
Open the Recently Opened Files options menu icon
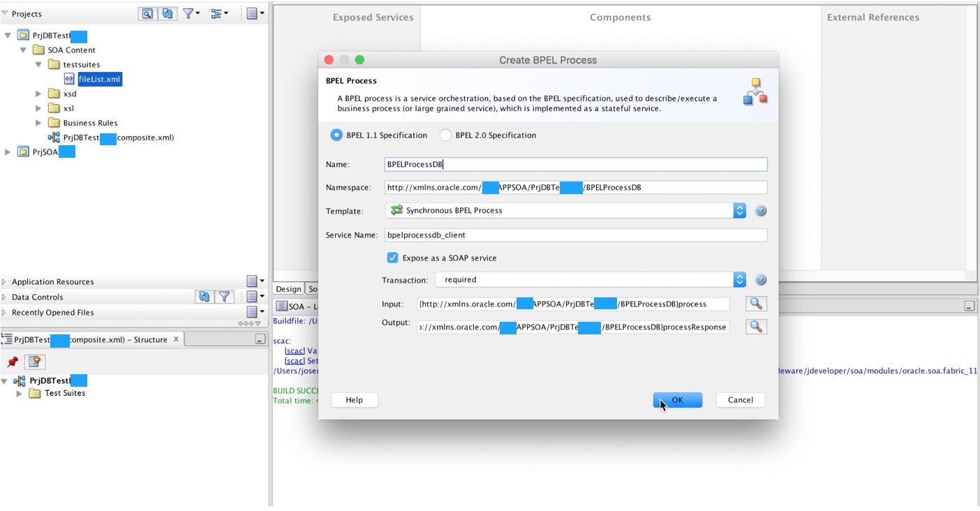pos(255,312)
